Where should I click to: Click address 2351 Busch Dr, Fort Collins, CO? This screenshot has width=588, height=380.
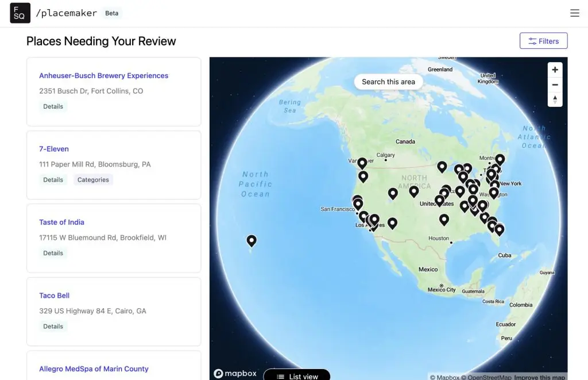click(x=91, y=91)
